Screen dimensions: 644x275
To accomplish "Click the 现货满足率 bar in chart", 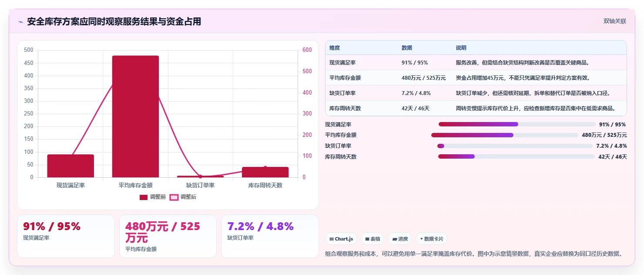I will (70, 166).
